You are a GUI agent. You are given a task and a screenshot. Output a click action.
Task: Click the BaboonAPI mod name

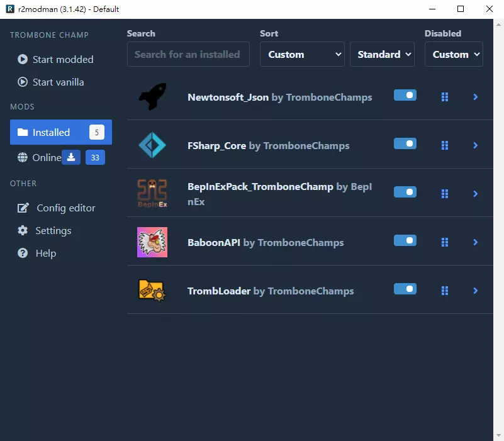214,242
